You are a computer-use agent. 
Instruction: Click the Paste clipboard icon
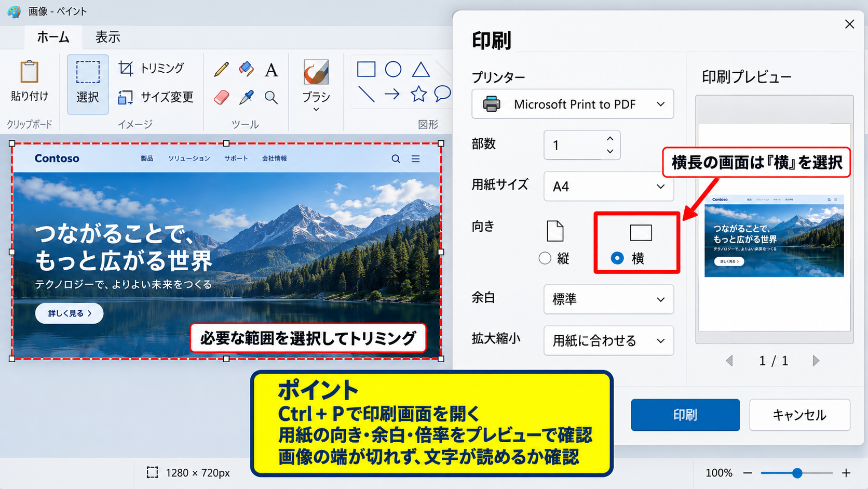pyautogui.click(x=30, y=72)
